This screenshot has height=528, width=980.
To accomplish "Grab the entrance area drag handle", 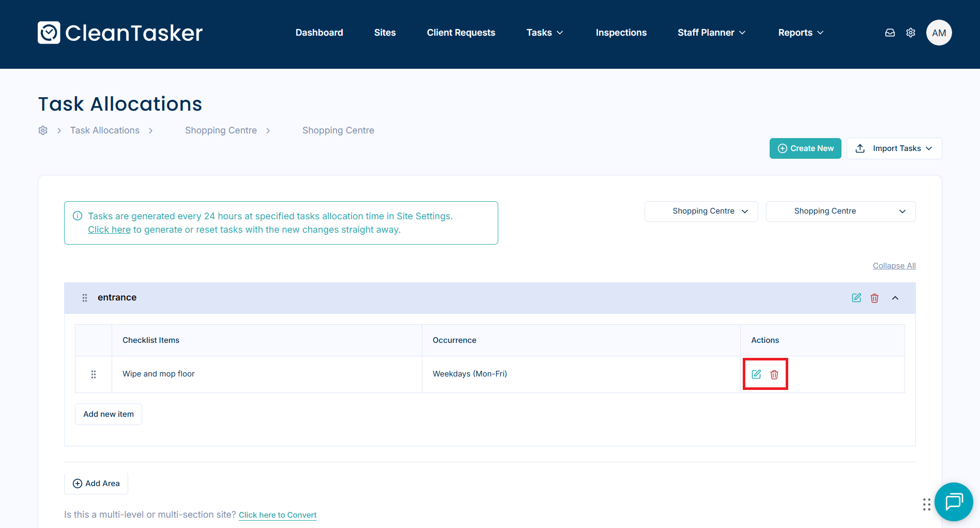I will click(x=85, y=298).
